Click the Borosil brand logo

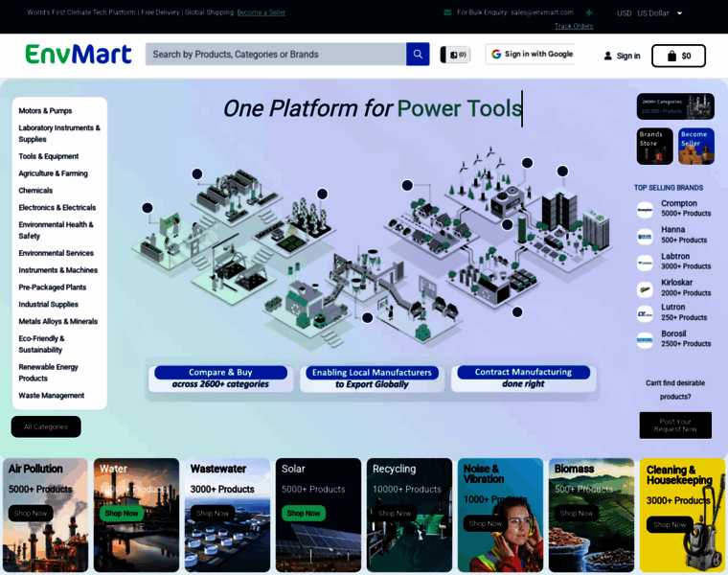(x=645, y=340)
